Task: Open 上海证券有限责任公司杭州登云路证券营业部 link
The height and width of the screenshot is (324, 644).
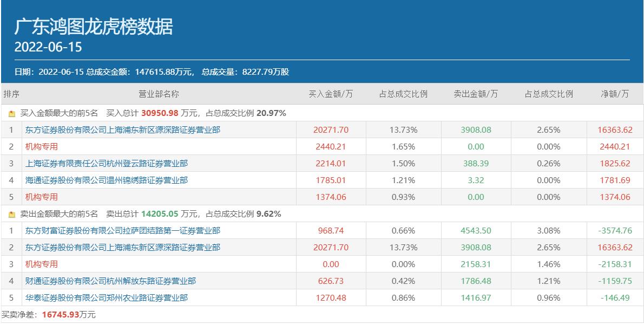Action: click(107, 164)
